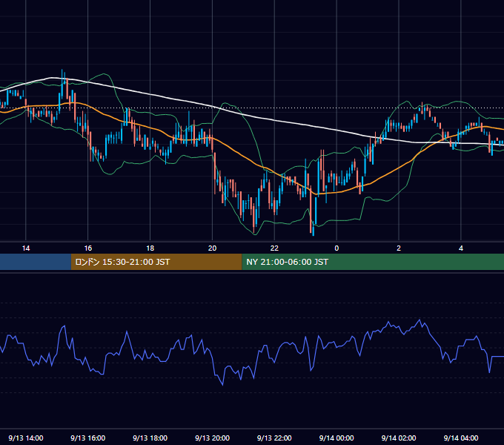504x445 pixels.
Task: Click the 9/13 22:00 time axis label
Action: [274, 438]
